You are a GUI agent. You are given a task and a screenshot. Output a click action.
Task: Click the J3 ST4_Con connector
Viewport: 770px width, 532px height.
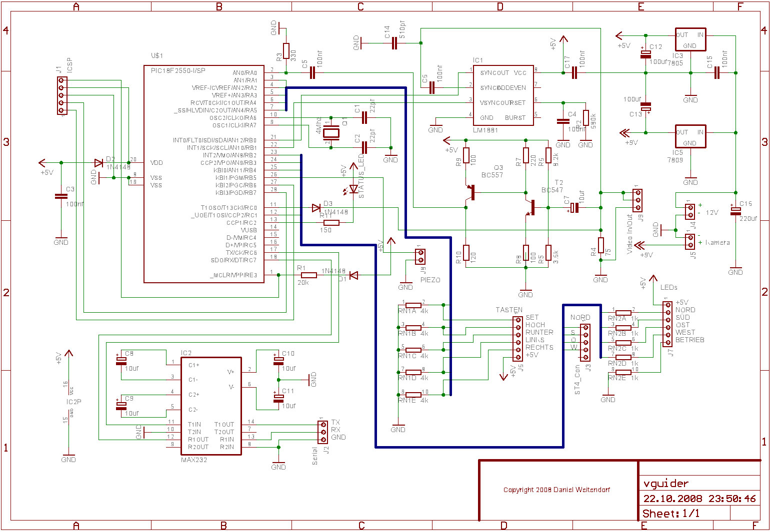coord(585,343)
